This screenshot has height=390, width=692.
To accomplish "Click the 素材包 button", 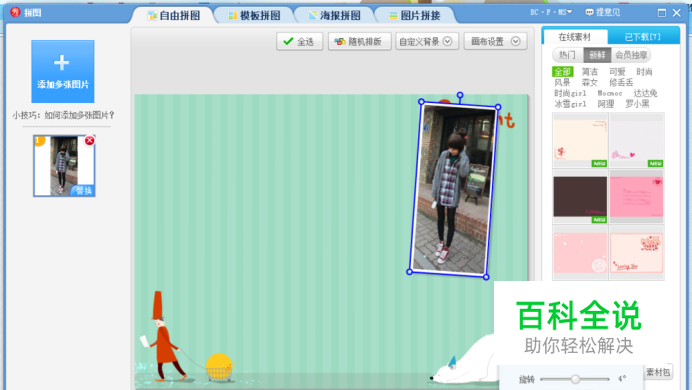I will (x=658, y=372).
